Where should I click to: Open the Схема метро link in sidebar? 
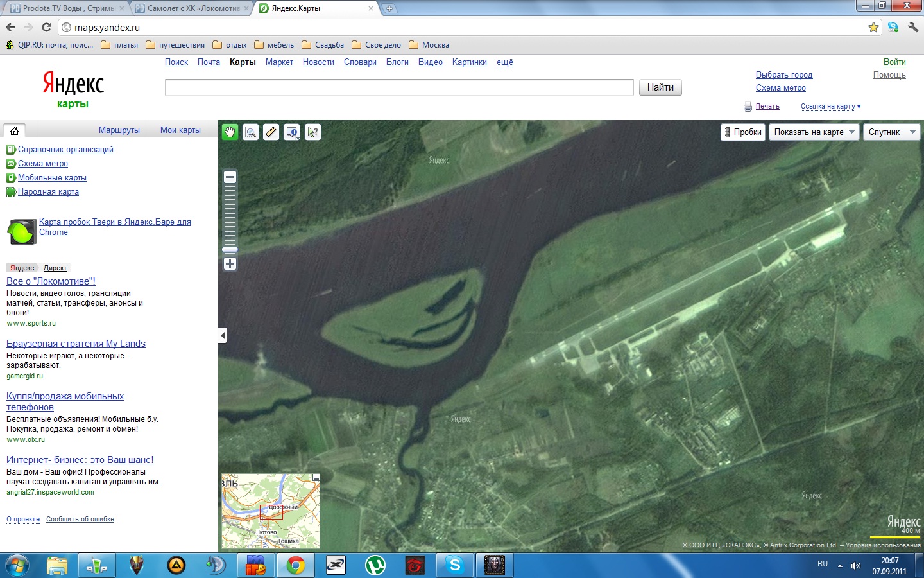(42, 164)
